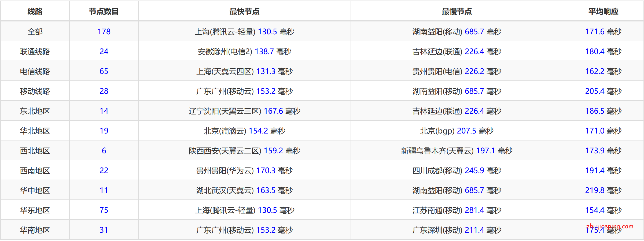
Task: Open the 22 node count for 西南地区
Action: (104, 170)
